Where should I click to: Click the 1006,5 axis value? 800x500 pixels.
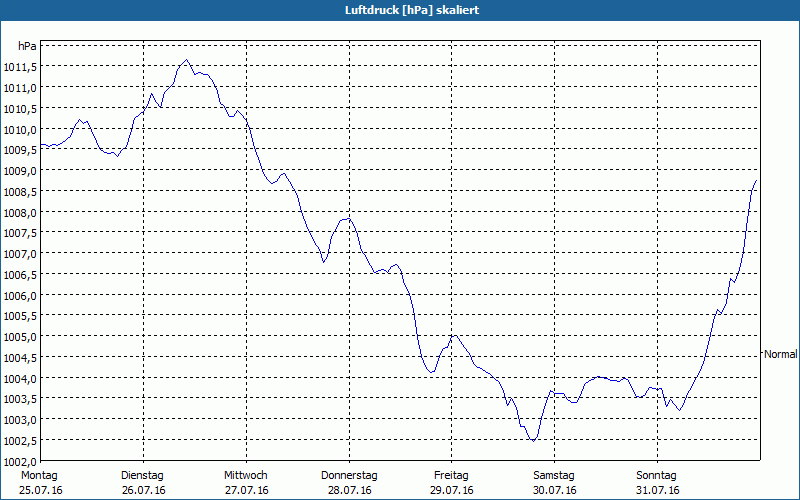coord(20,275)
